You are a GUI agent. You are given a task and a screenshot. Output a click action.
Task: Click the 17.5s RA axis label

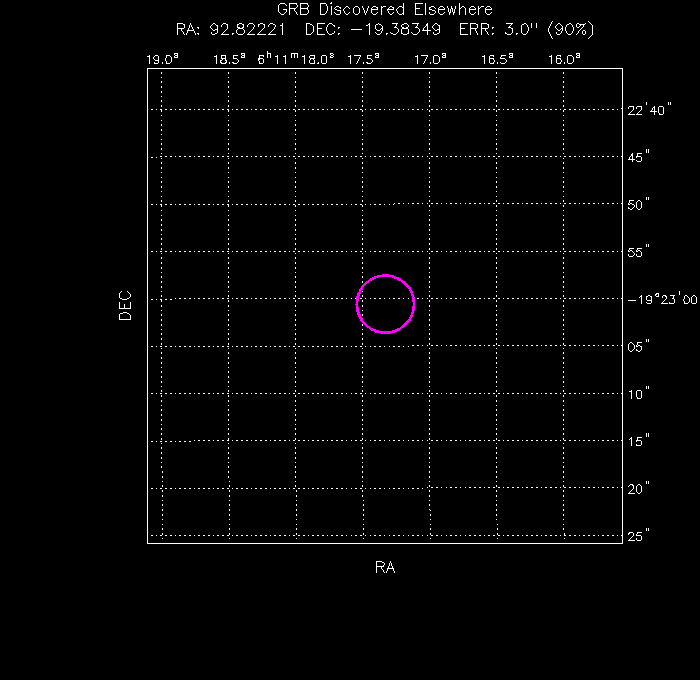point(363,59)
